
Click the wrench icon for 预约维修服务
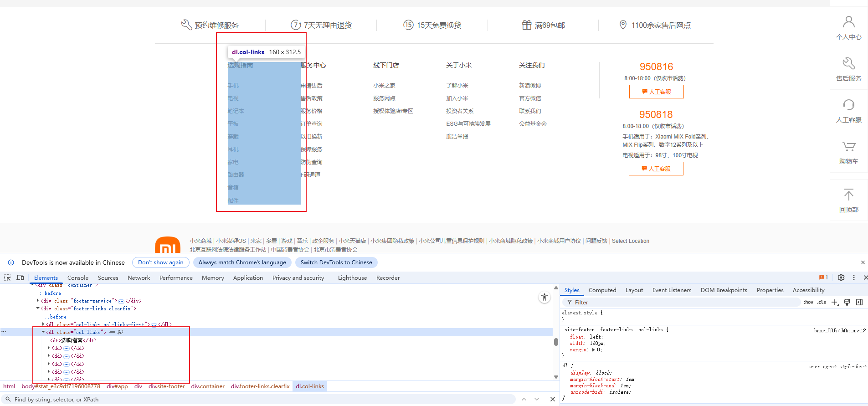186,25
